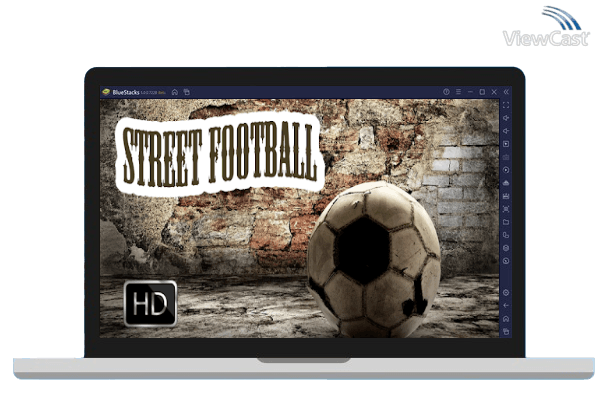Open the Home tab icon in BlueStacks title bar
Screen dimensions: 602x414
175,92
